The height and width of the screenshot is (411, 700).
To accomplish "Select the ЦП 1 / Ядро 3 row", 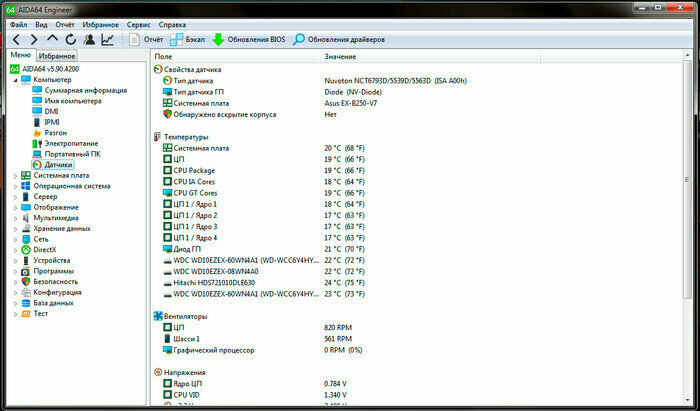I will pyautogui.click(x=264, y=227).
